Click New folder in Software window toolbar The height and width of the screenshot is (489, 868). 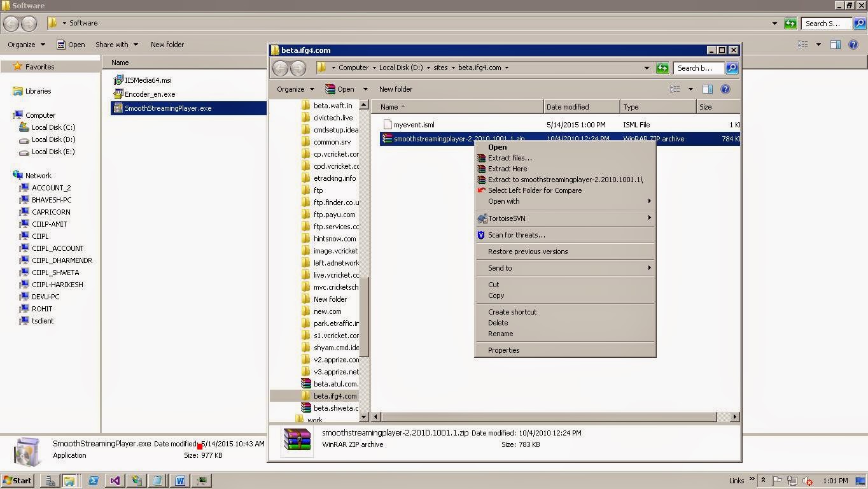pyautogui.click(x=167, y=45)
